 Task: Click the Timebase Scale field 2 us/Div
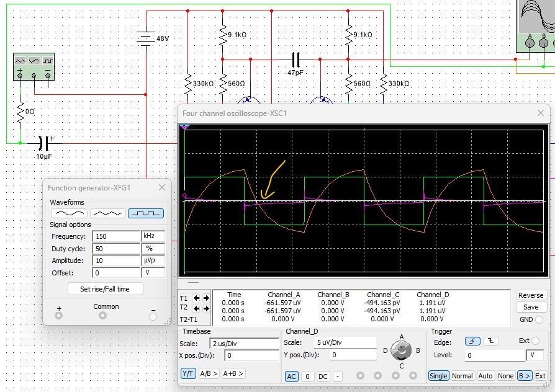[x=244, y=344]
